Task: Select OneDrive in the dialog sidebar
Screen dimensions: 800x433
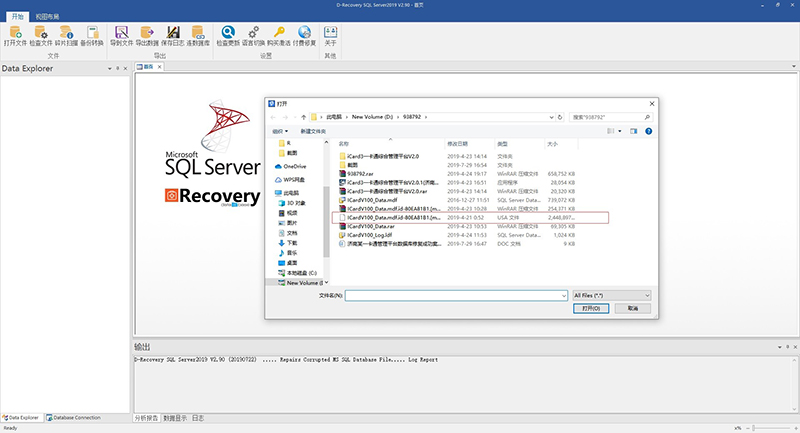Action: (x=291, y=166)
